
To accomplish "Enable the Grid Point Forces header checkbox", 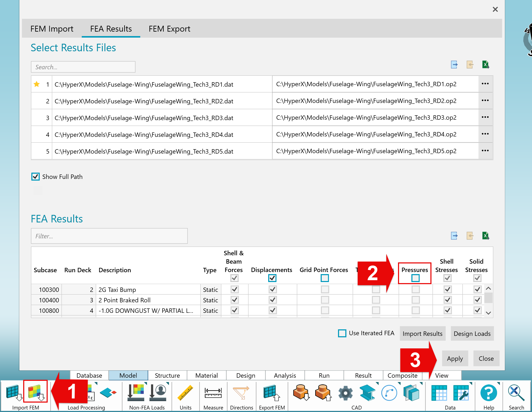I will (325, 278).
